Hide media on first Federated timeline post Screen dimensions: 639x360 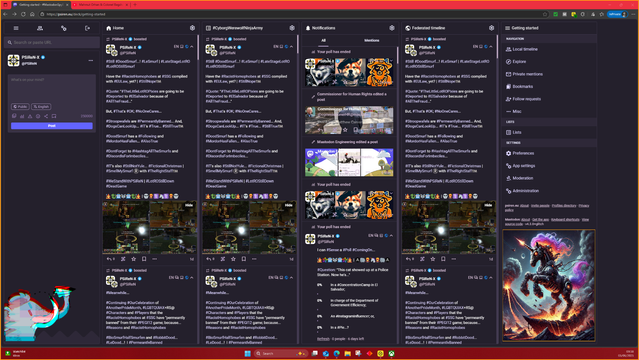click(488, 205)
